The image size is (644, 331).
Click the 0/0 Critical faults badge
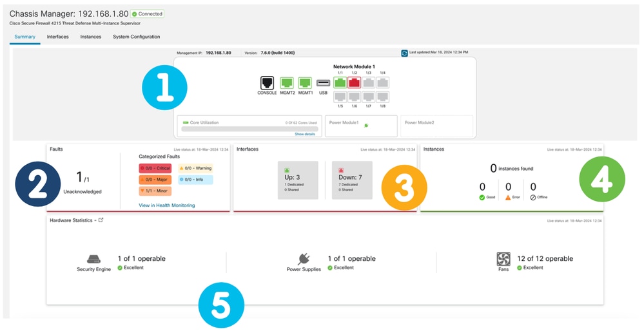tap(155, 168)
